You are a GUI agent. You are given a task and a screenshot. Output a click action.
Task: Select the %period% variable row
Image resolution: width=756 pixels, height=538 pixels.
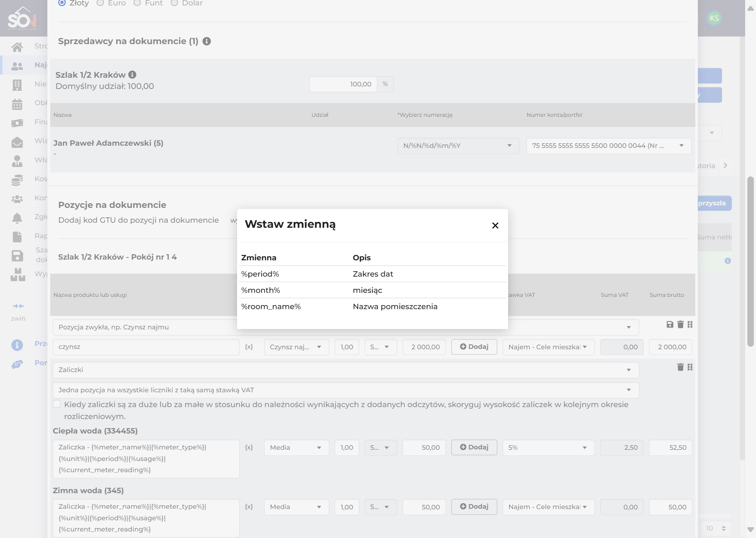click(372, 274)
